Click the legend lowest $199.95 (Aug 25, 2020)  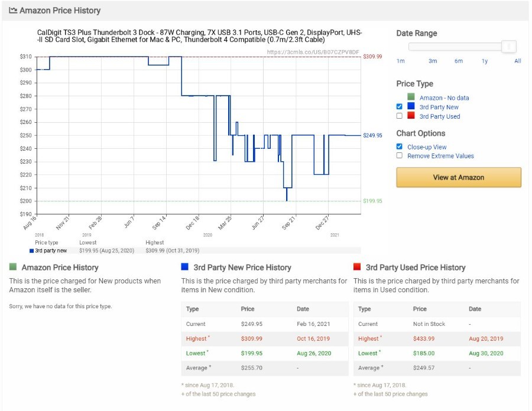pos(106,251)
